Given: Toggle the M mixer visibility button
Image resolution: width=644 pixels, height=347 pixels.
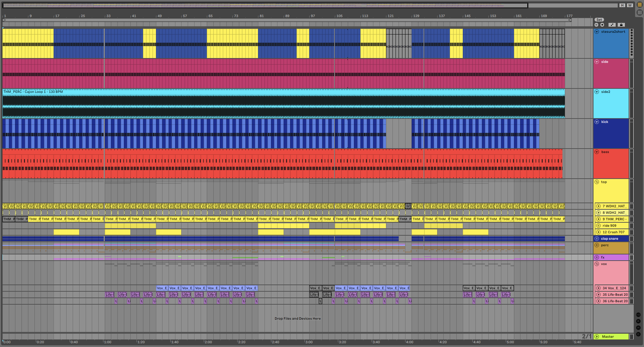Looking at the screenshot, I should pyautogui.click(x=639, y=328).
